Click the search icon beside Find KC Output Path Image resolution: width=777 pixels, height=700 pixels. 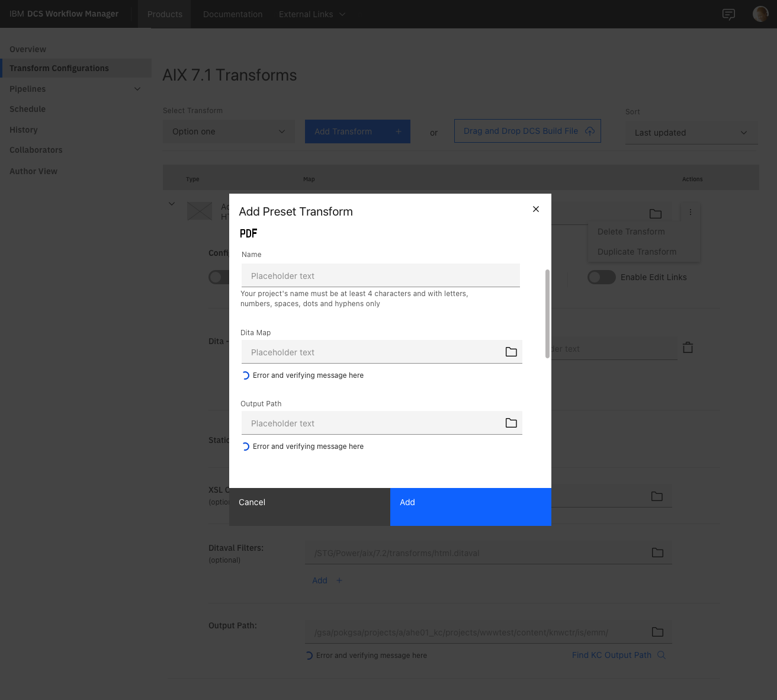[x=662, y=655]
